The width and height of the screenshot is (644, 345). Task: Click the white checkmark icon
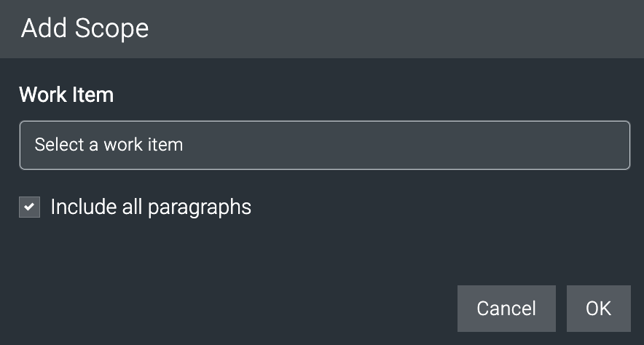pos(29,207)
